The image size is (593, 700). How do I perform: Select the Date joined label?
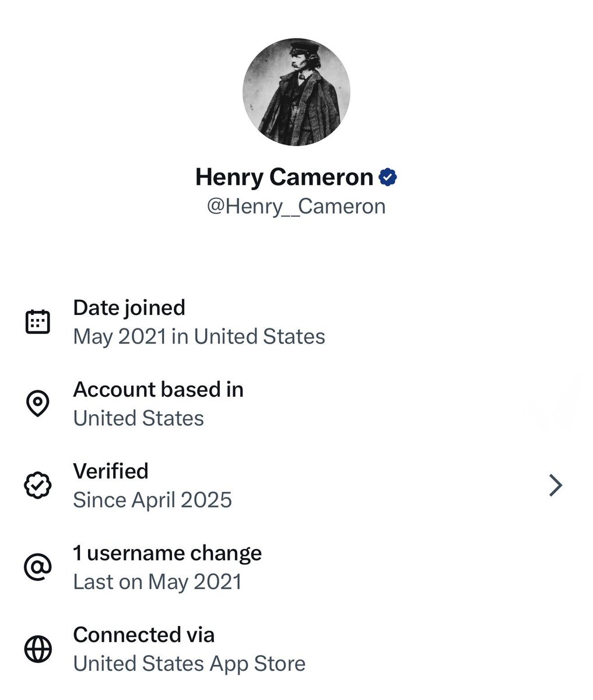pyautogui.click(x=129, y=308)
